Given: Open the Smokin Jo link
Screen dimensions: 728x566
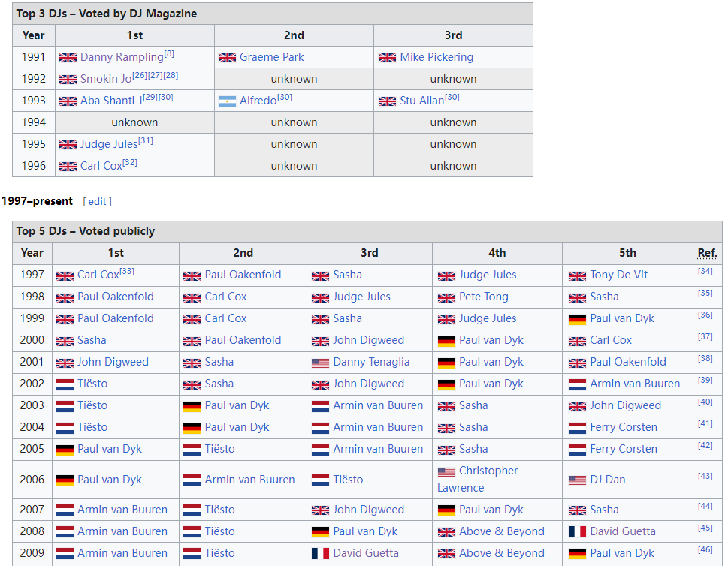Looking at the screenshot, I should point(106,79).
